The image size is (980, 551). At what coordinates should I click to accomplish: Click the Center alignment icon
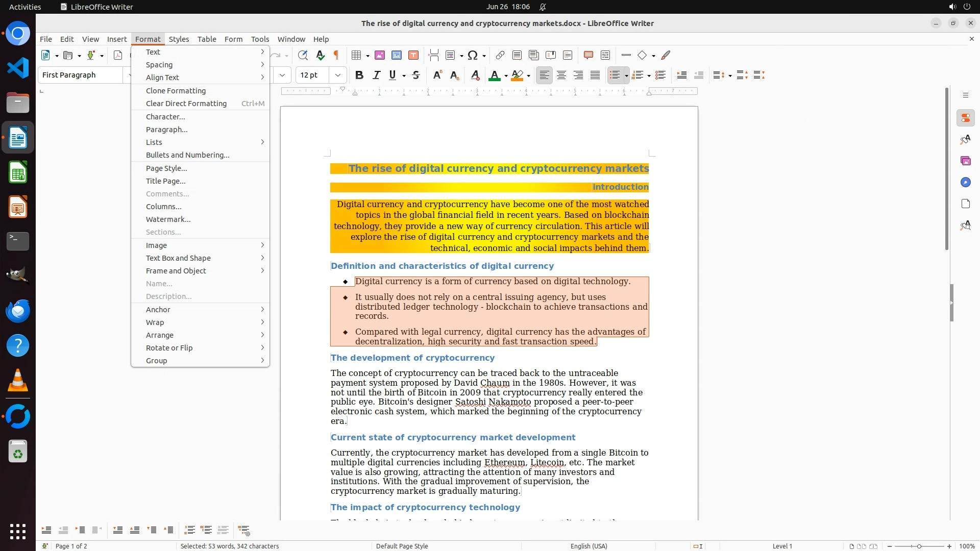click(561, 75)
